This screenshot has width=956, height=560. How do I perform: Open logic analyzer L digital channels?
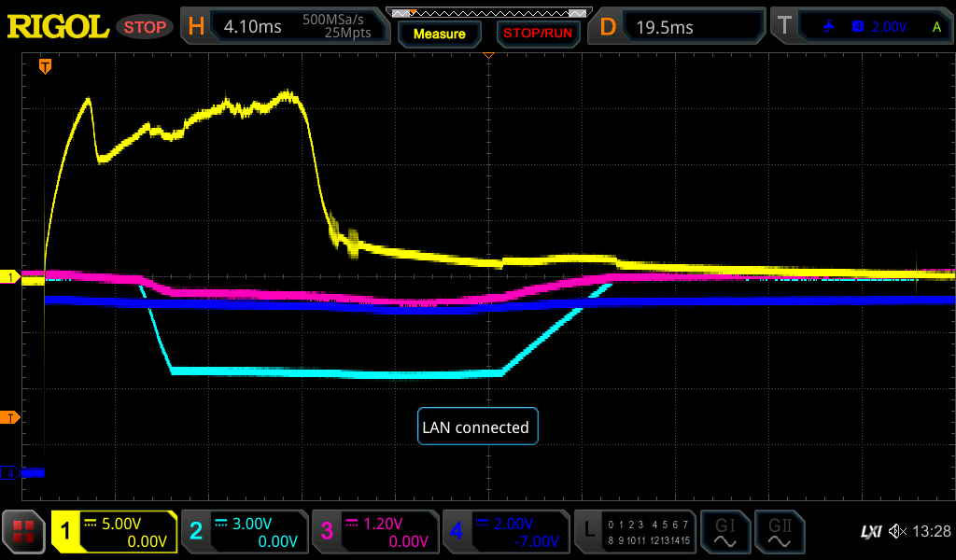(635, 532)
